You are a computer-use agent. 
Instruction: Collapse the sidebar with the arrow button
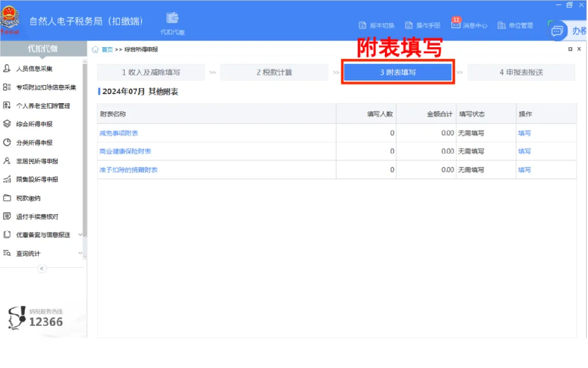pos(42,268)
